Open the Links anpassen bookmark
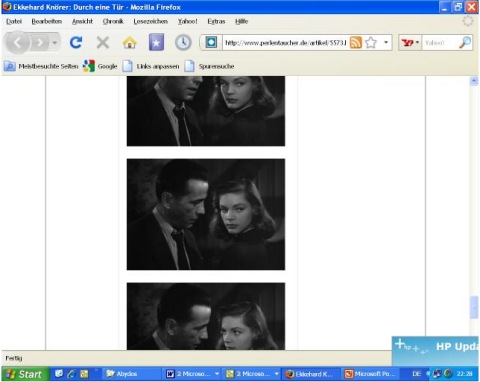Image resolution: width=480 pixels, height=382 pixels. (151, 66)
